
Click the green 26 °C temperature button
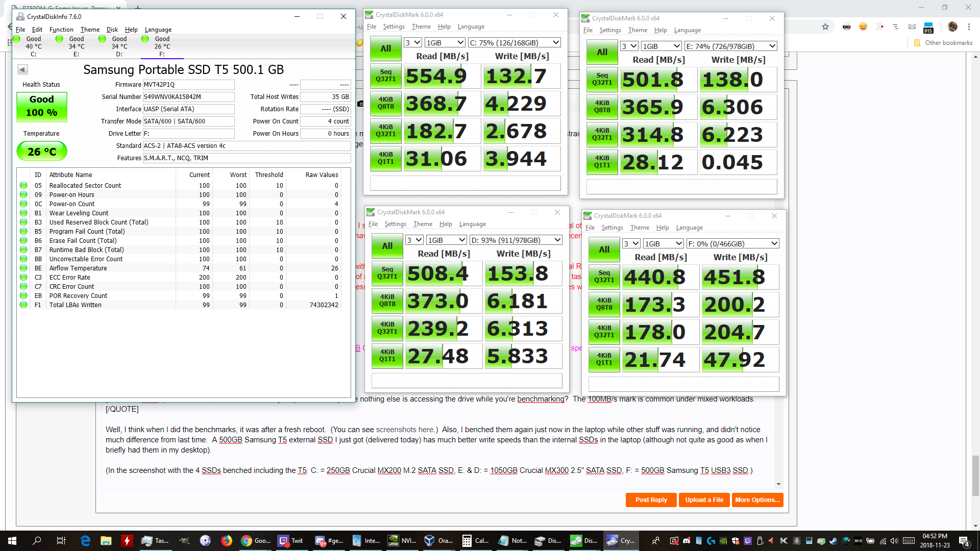(41, 152)
